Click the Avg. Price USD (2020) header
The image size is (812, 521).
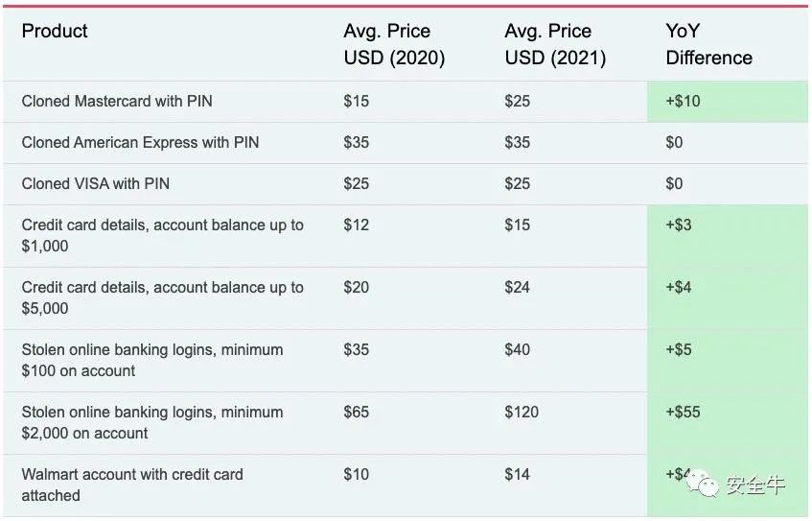click(394, 44)
